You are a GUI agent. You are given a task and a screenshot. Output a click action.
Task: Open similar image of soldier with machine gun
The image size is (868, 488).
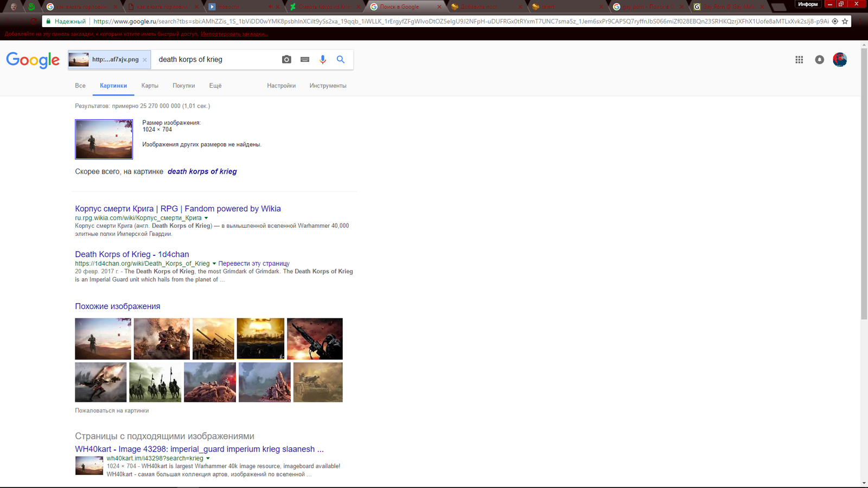(315, 339)
